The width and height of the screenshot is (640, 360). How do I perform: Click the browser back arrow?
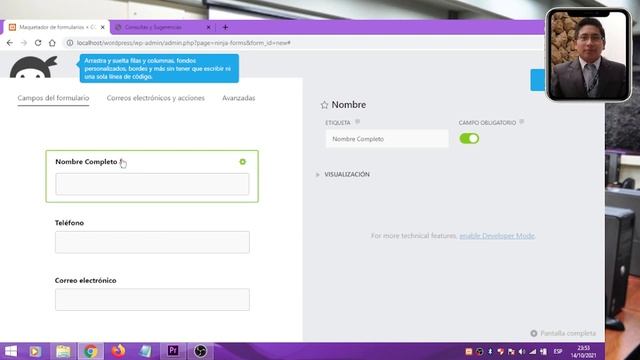[10, 43]
